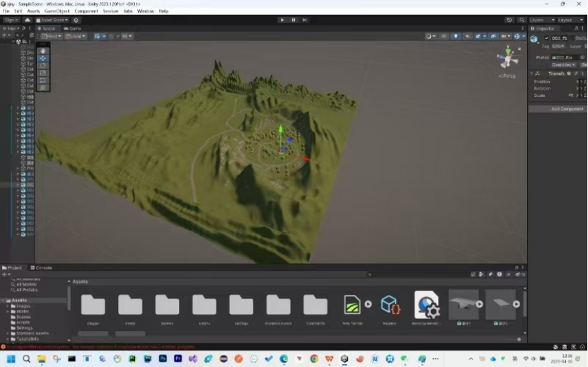Viewport: 588px width, 367px height.
Task: Switch to the Console tab
Action: pyautogui.click(x=43, y=267)
